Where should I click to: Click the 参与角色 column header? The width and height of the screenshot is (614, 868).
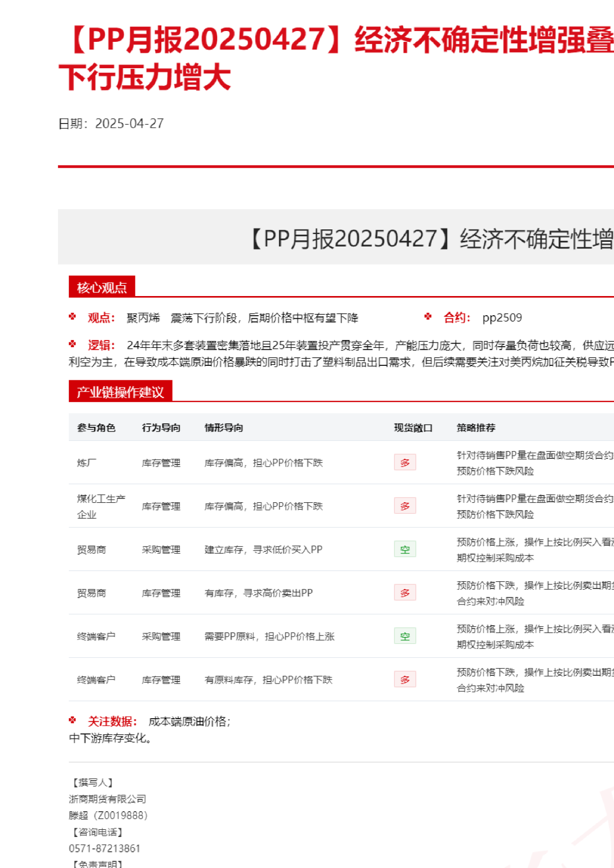[x=96, y=428]
